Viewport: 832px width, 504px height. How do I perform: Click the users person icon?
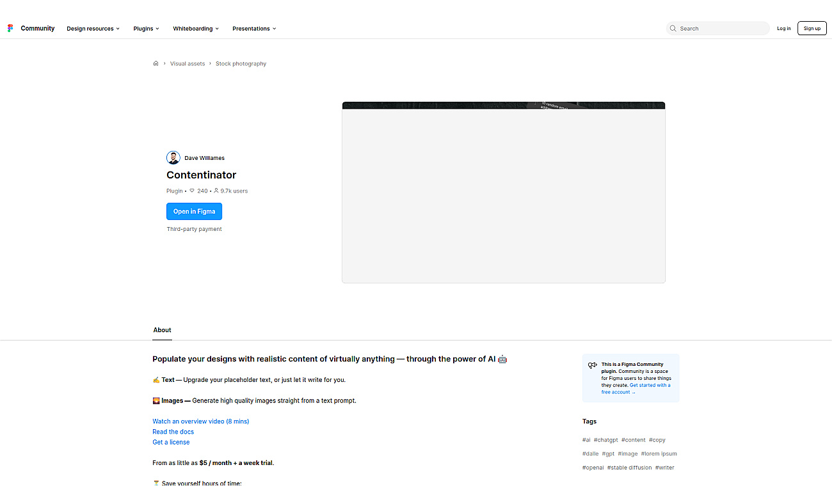point(216,191)
